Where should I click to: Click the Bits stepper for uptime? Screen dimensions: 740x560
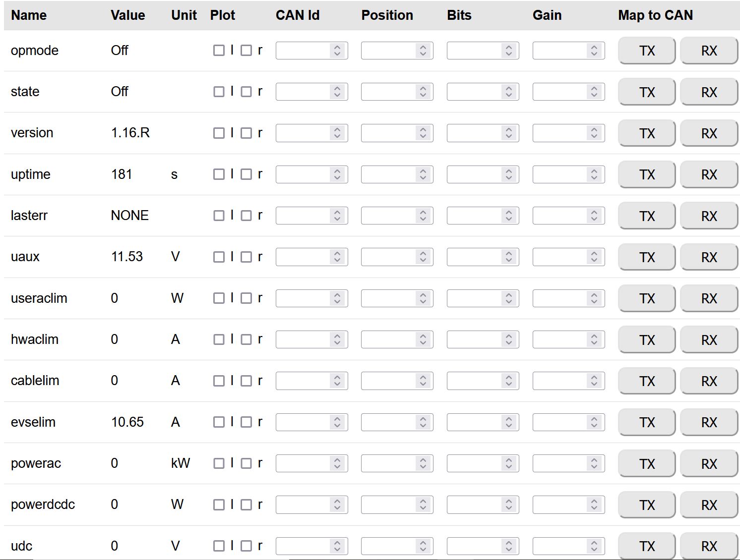point(509,174)
